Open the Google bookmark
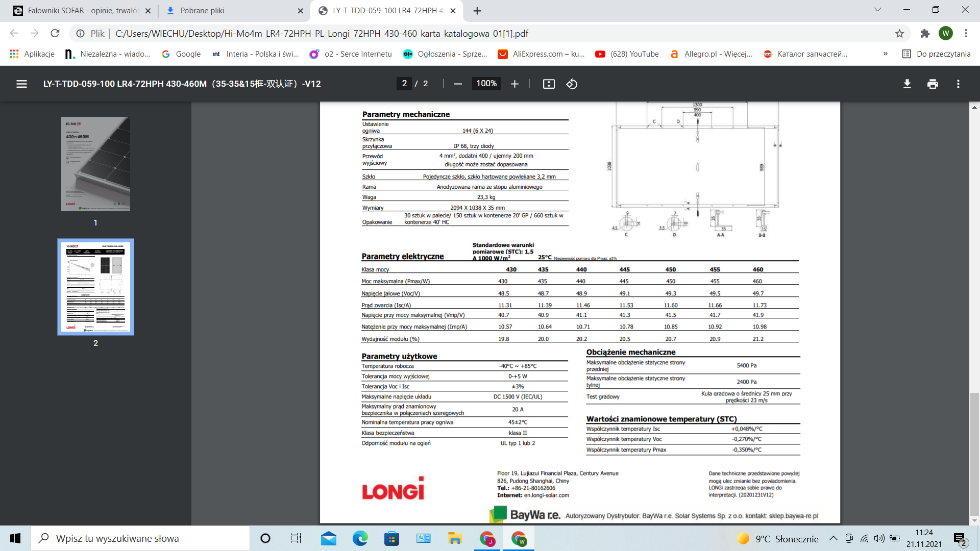The image size is (980, 551). click(x=181, y=54)
